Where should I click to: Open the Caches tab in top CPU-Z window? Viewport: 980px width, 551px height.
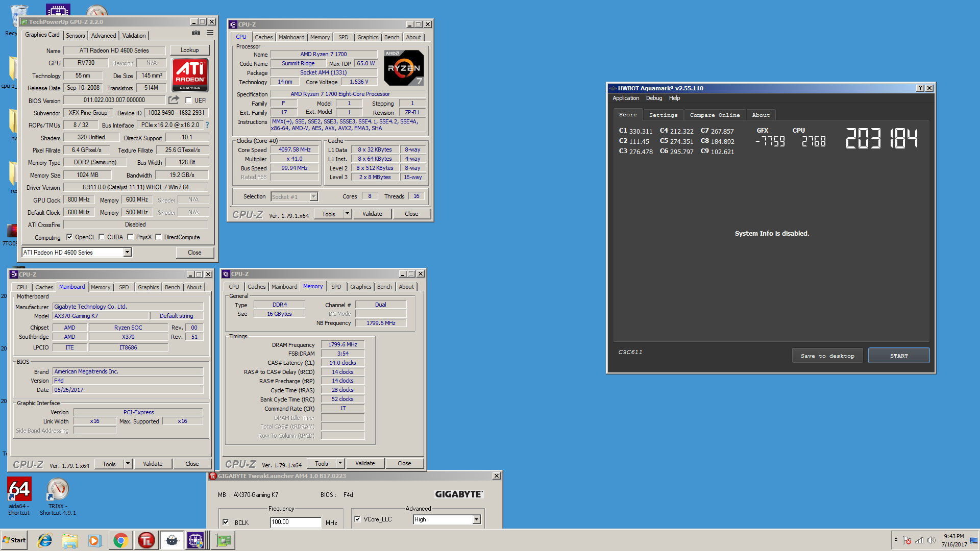coord(264,37)
